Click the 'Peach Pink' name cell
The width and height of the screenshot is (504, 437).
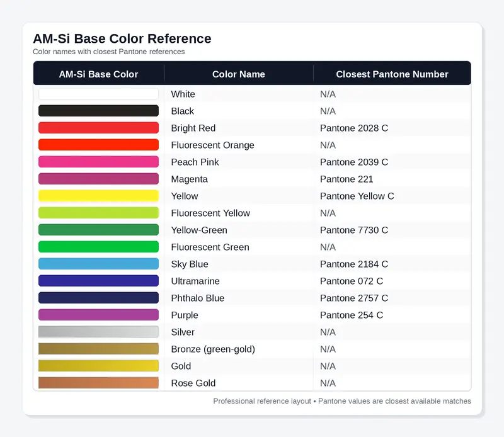(195, 162)
